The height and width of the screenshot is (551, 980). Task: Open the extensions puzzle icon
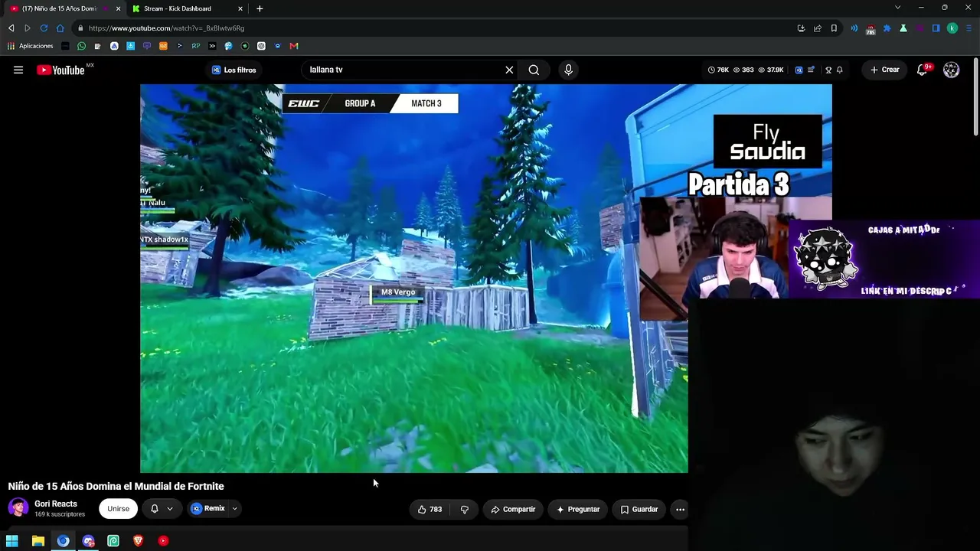coord(887,28)
